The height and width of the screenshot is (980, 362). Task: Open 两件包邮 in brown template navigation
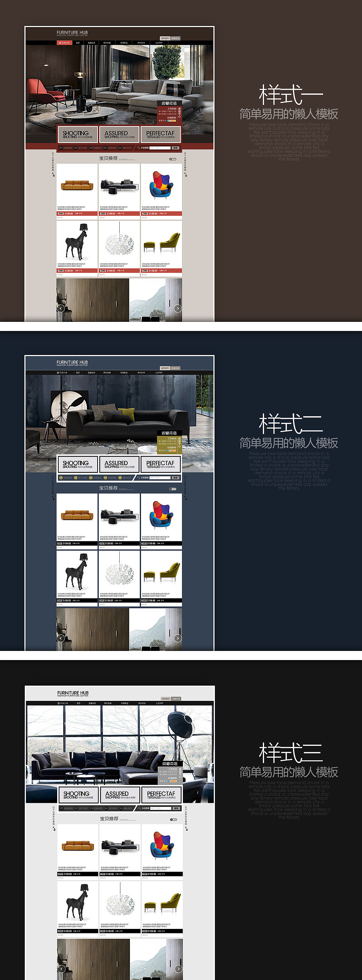[x=107, y=43]
